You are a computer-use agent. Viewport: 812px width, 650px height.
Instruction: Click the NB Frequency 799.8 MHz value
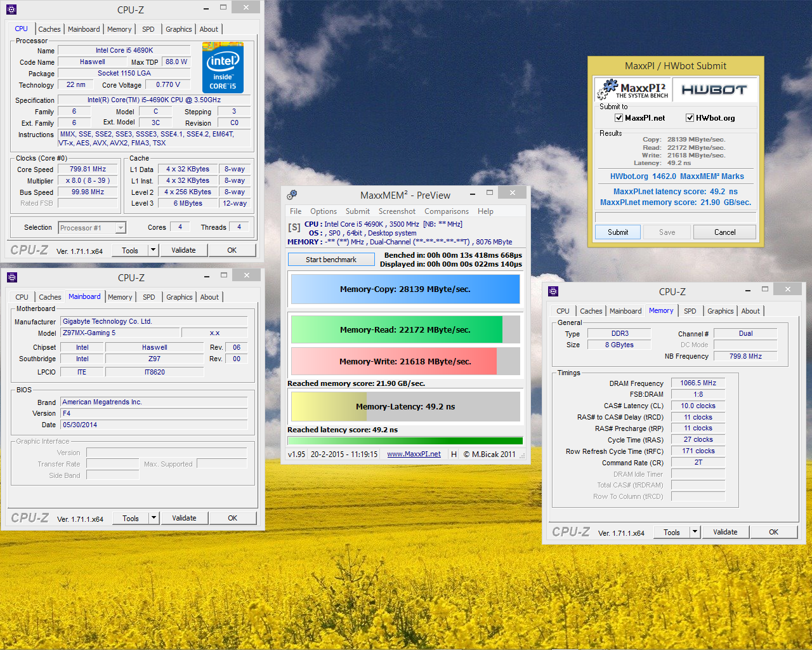point(745,356)
